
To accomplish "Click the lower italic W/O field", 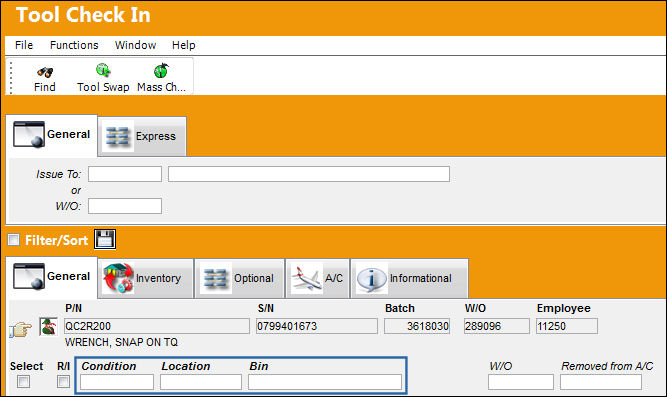I will coord(521,382).
